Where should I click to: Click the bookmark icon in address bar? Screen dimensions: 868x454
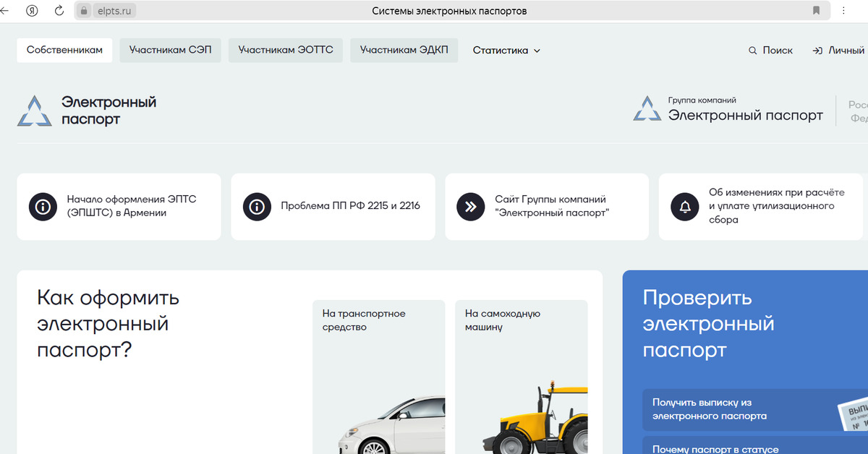click(x=816, y=11)
